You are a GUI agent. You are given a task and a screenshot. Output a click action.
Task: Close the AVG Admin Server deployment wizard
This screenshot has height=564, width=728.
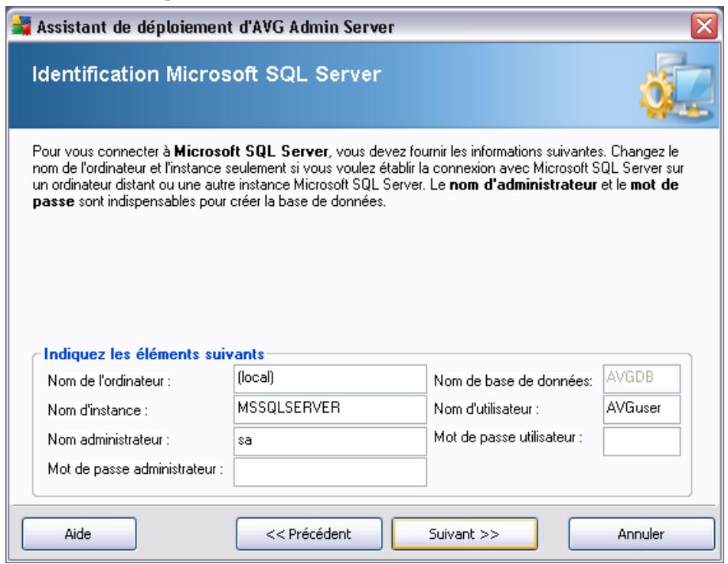point(704,26)
